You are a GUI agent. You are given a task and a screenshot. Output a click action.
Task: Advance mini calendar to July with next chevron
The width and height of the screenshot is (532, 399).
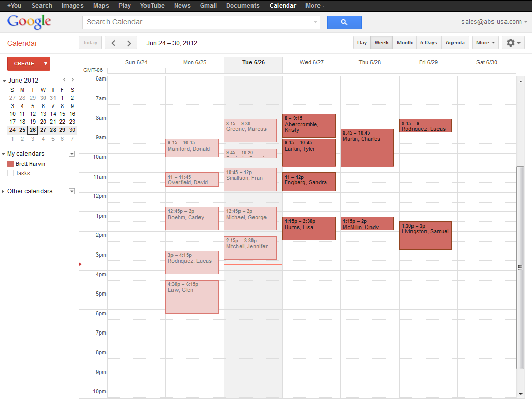[73, 80]
